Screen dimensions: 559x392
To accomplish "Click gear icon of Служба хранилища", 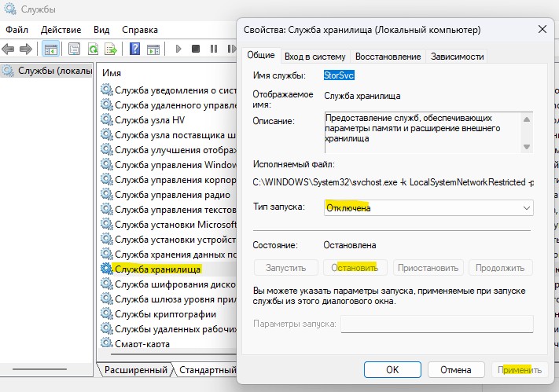I will click(107, 269).
